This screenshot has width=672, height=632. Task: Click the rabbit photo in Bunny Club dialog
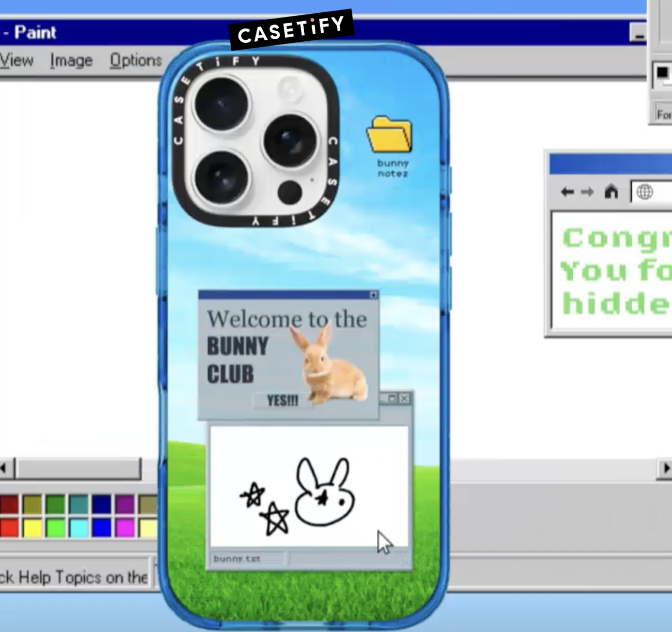tap(329, 364)
